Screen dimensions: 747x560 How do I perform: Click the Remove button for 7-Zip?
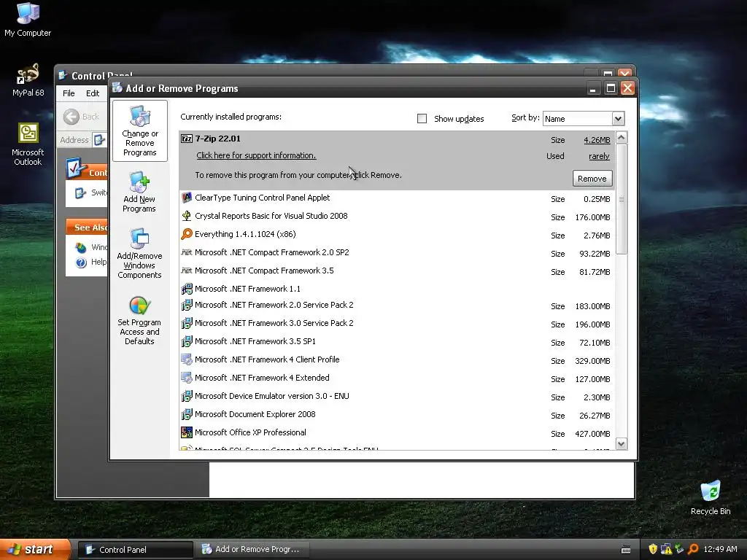[592, 179]
